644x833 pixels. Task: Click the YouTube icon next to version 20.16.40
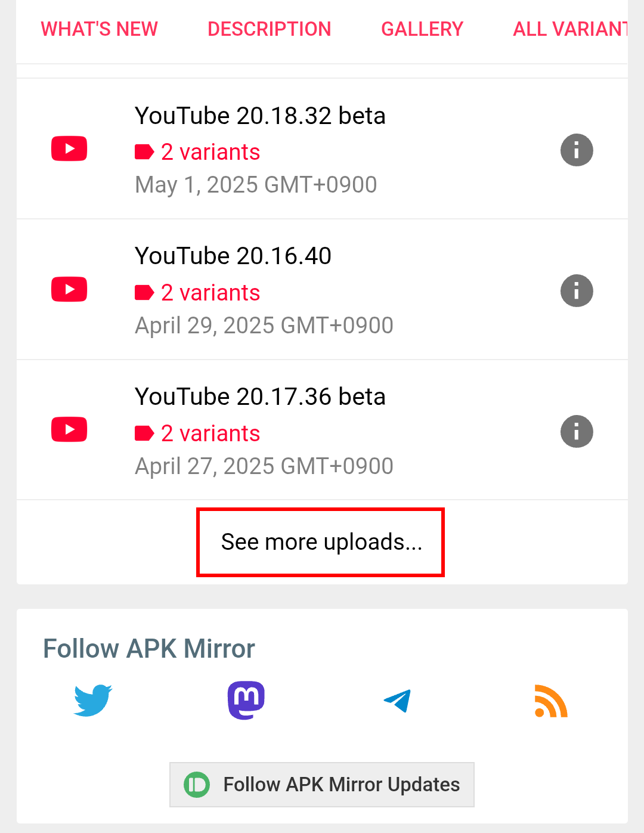coord(69,289)
